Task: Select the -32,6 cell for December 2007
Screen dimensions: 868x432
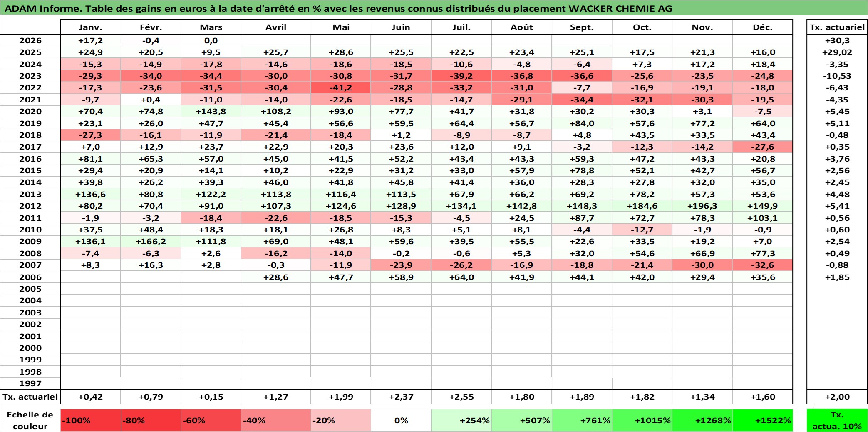Action: click(x=763, y=265)
